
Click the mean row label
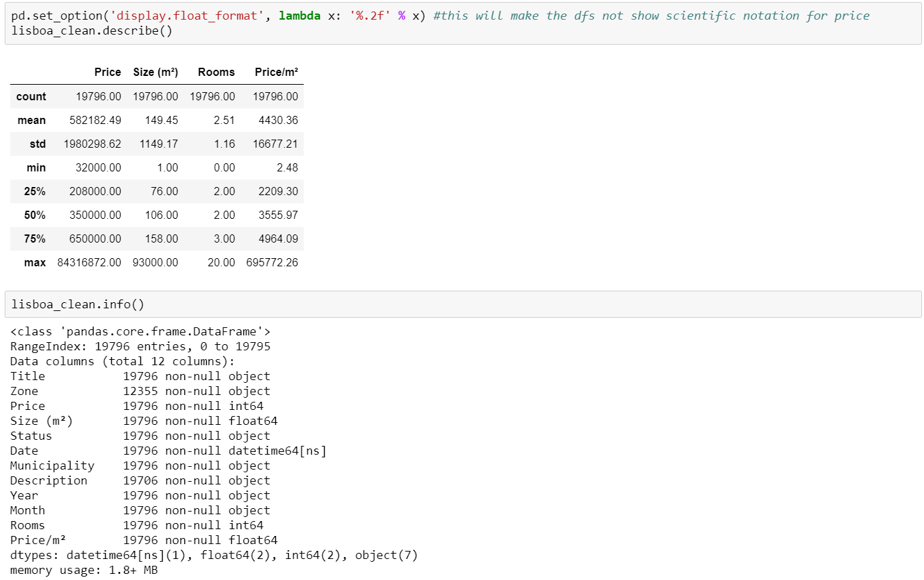pos(32,120)
